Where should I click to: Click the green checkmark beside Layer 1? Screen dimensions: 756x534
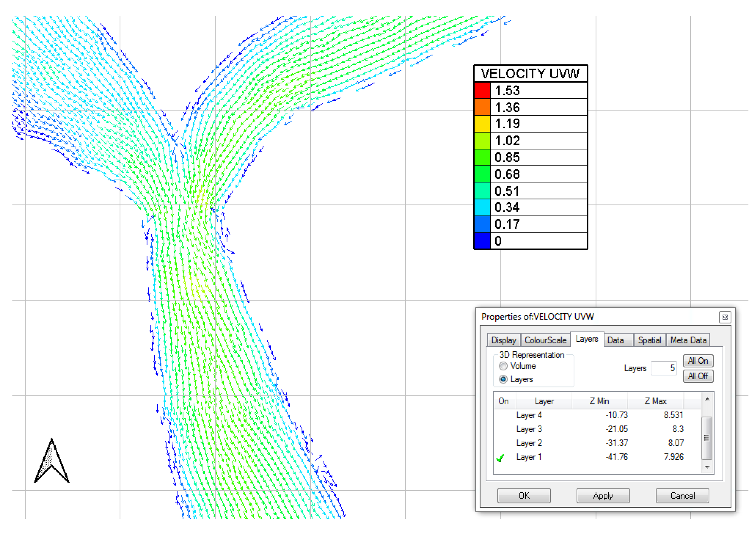point(500,458)
